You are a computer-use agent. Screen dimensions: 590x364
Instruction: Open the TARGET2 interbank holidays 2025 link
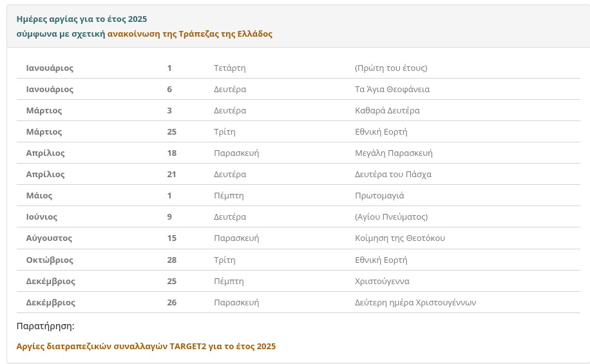(146, 347)
